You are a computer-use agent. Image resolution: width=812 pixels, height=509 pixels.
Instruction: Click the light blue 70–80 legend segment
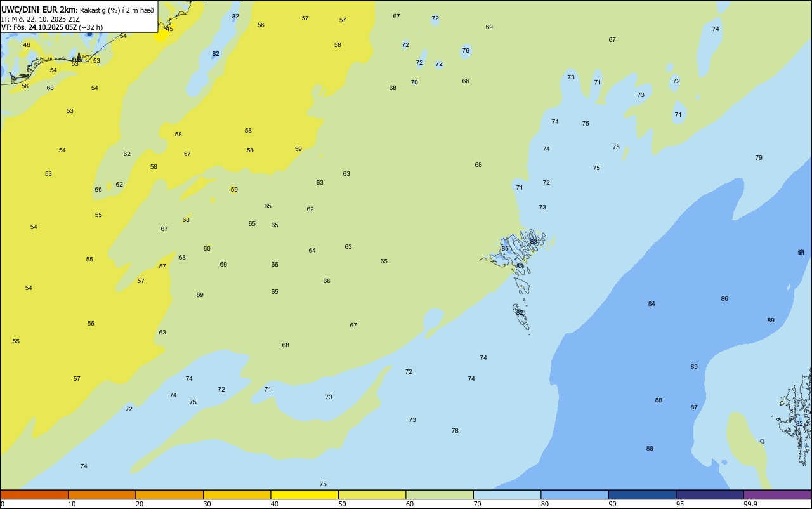(507, 494)
